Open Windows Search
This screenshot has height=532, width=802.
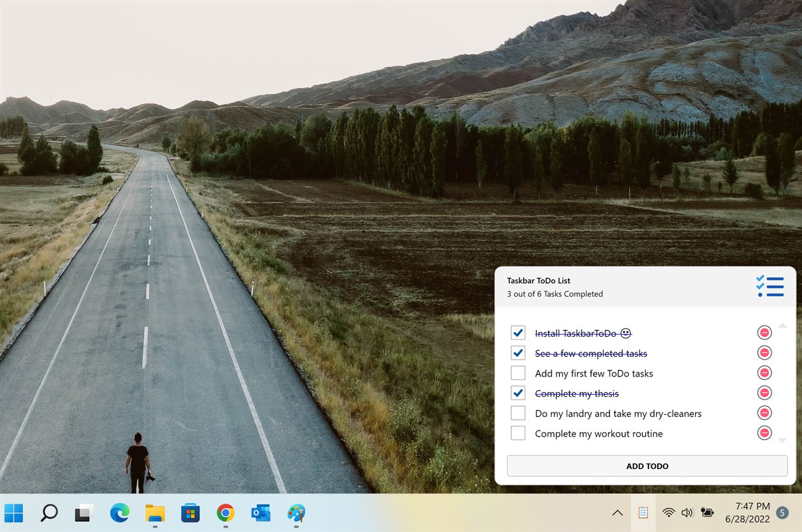[48, 513]
